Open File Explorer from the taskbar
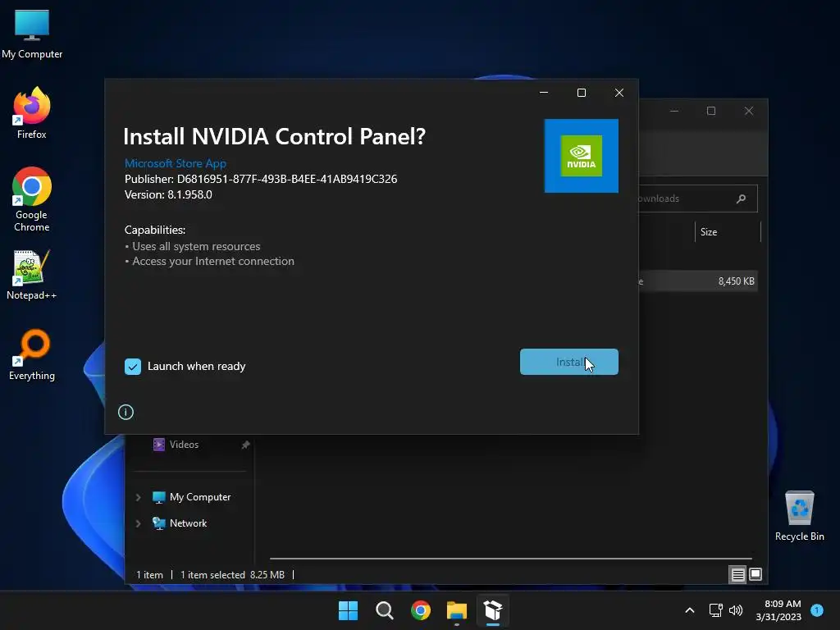Image resolution: width=840 pixels, height=630 pixels. tap(457, 610)
